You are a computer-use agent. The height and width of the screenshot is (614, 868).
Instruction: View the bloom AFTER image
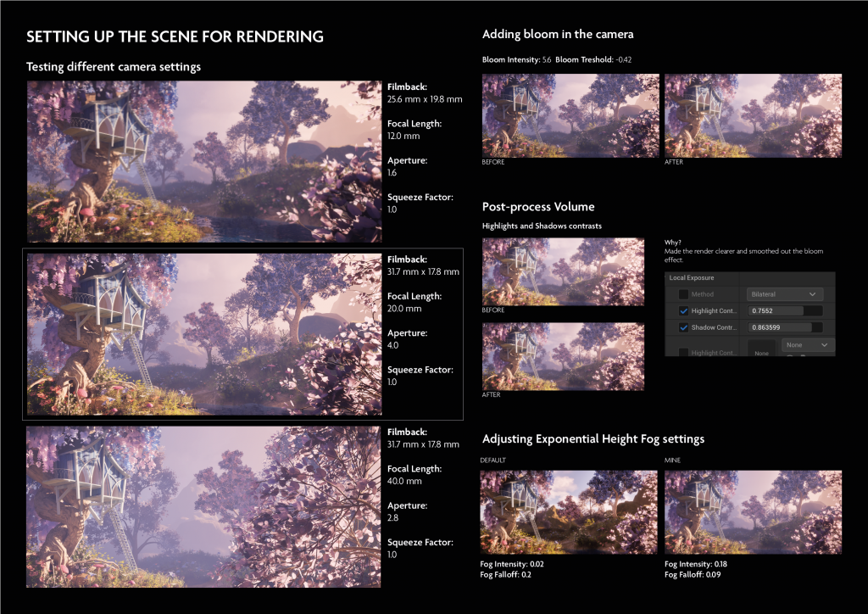point(753,114)
